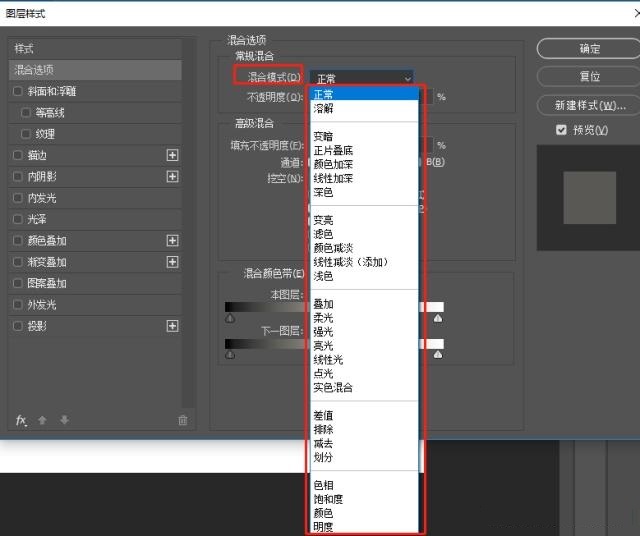
Task: Enable the 描边 checkbox
Action: coord(18,155)
